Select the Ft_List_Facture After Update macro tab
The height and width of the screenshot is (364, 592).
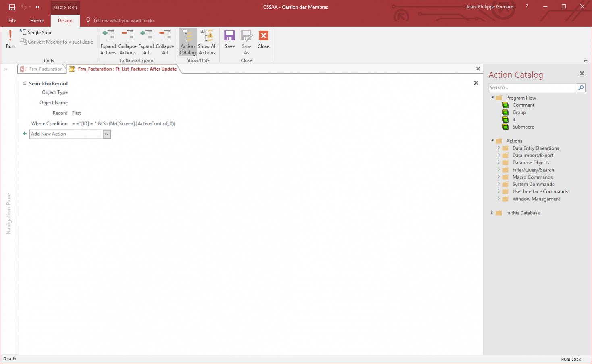(123, 69)
